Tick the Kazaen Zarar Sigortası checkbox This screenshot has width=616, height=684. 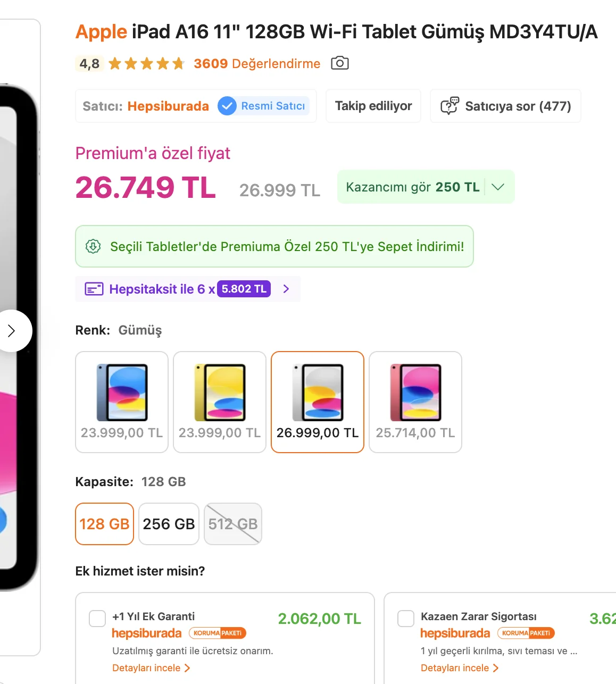[x=406, y=619]
